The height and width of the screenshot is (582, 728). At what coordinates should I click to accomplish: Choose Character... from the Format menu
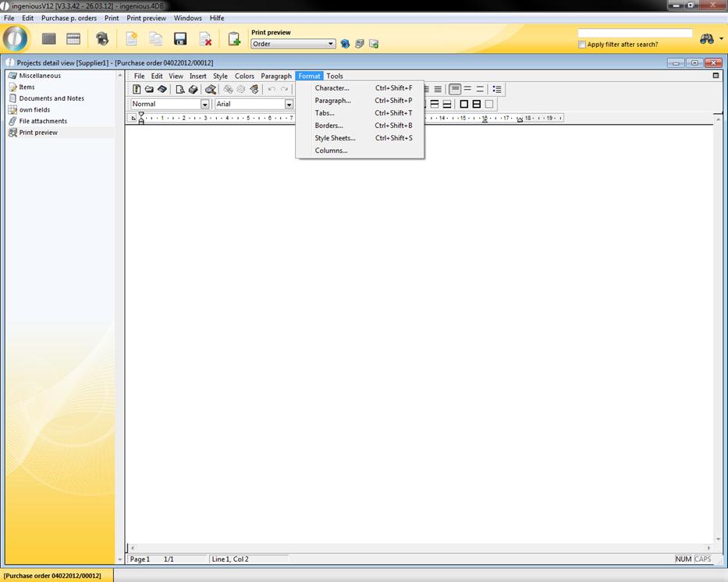pos(332,88)
